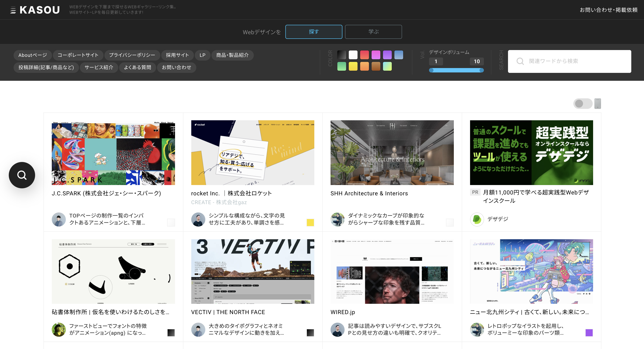
Task: Click reviewer avatar on 砧書体制作所 card
Action: click(x=59, y=329)
